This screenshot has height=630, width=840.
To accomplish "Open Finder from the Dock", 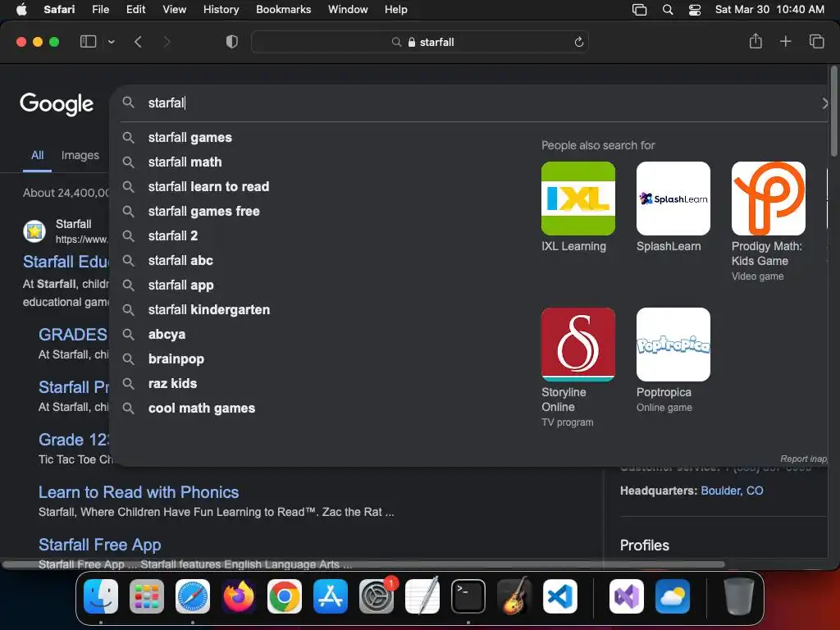I will point(101,596).
